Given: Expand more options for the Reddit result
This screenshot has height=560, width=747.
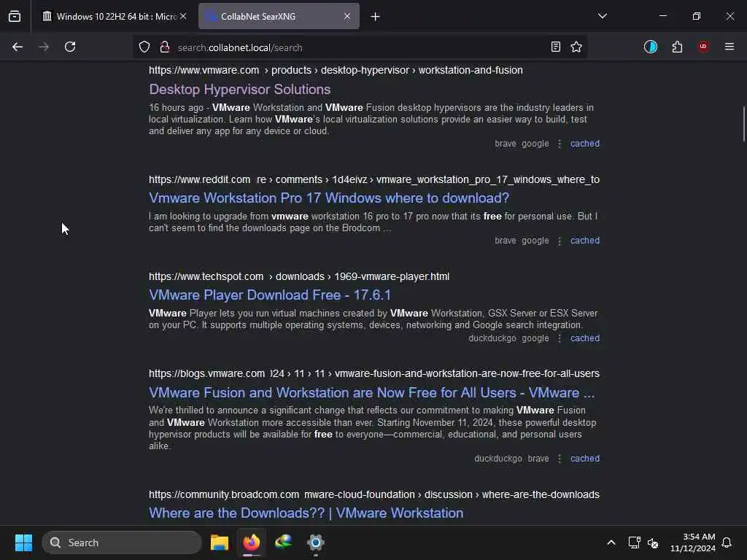Looking at the screenshot, I should 560,241.
